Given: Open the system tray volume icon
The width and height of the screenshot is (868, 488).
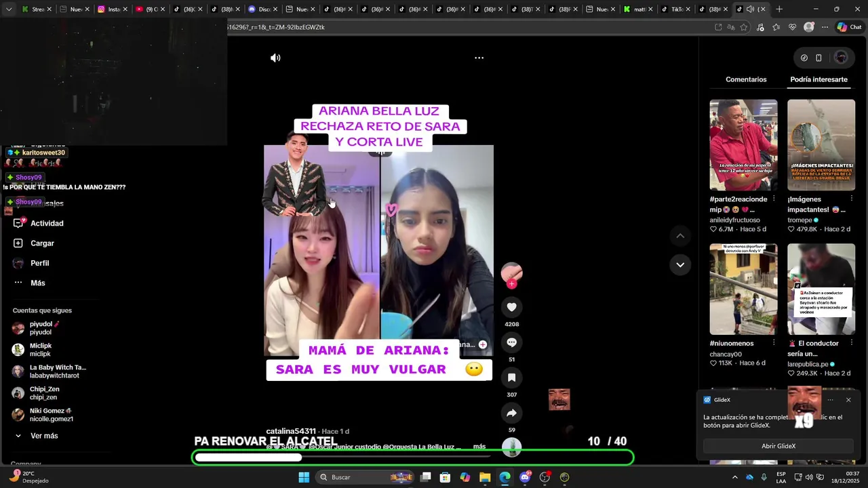Looking at the screenshot, I should point(809,477).
